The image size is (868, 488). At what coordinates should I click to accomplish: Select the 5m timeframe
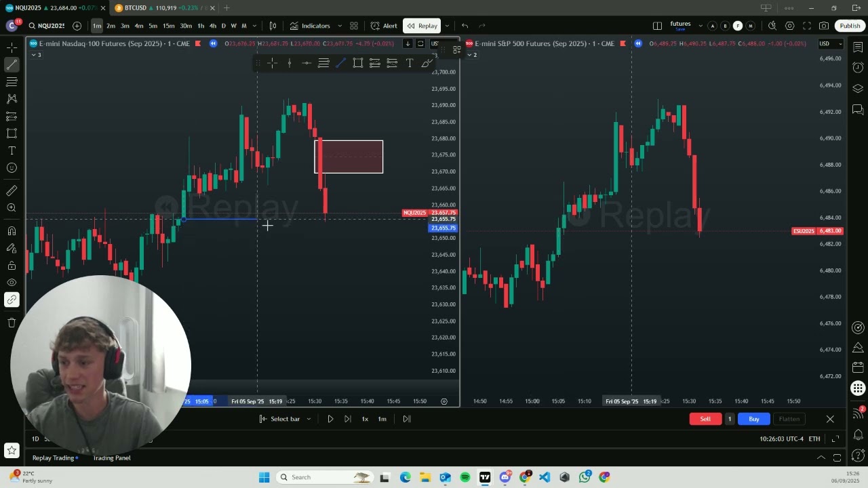click(153, 26)
